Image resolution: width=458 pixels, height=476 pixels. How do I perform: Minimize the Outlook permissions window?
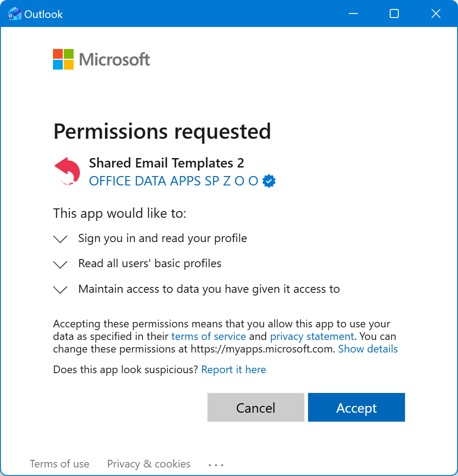coord(353,13)
